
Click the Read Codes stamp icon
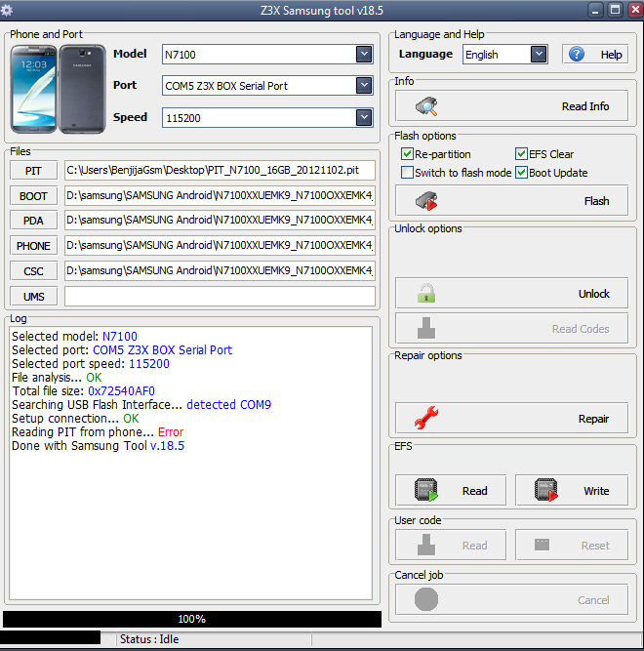(x=426, y=328)
